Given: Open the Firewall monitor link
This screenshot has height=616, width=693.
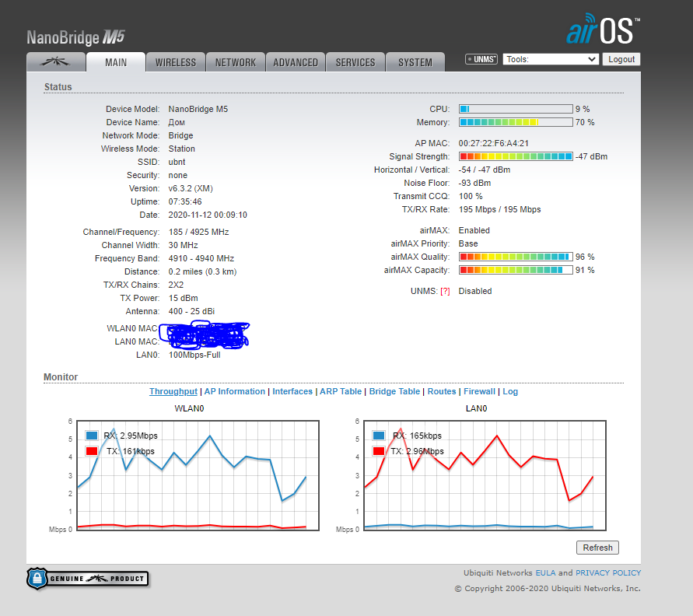Looking at the screenshot, I should tap(479, 391).
